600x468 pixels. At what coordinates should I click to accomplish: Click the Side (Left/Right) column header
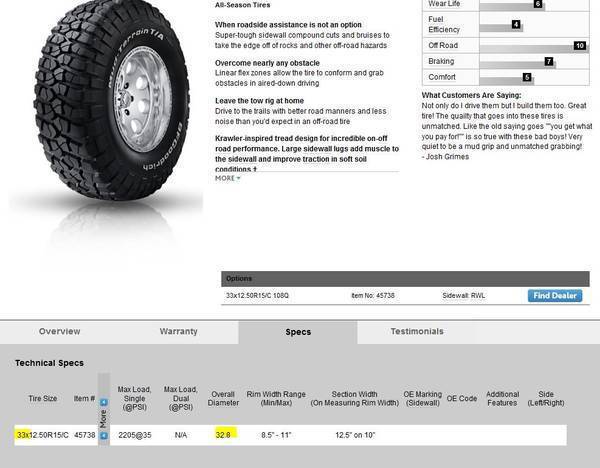coord(546,398)
